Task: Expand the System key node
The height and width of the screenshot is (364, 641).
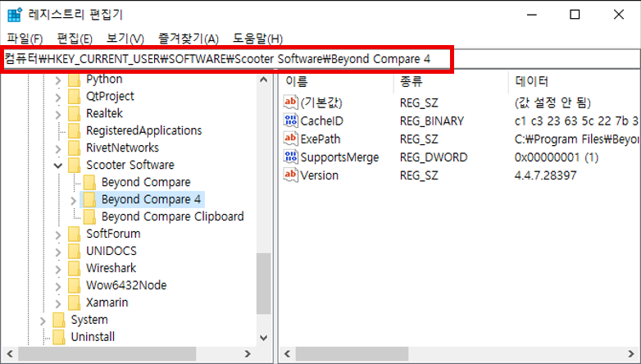Action: click(43, 320)
